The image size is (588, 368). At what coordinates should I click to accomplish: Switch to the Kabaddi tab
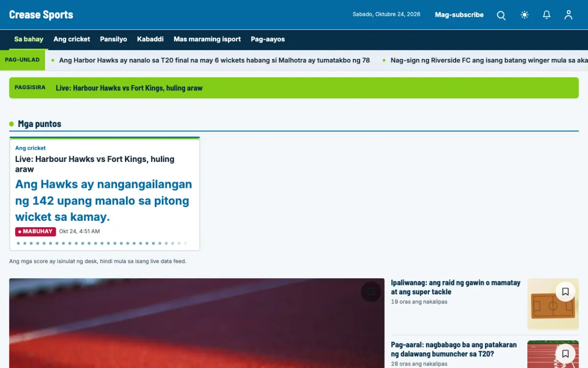pyautogui.click(x=150, y=39)
